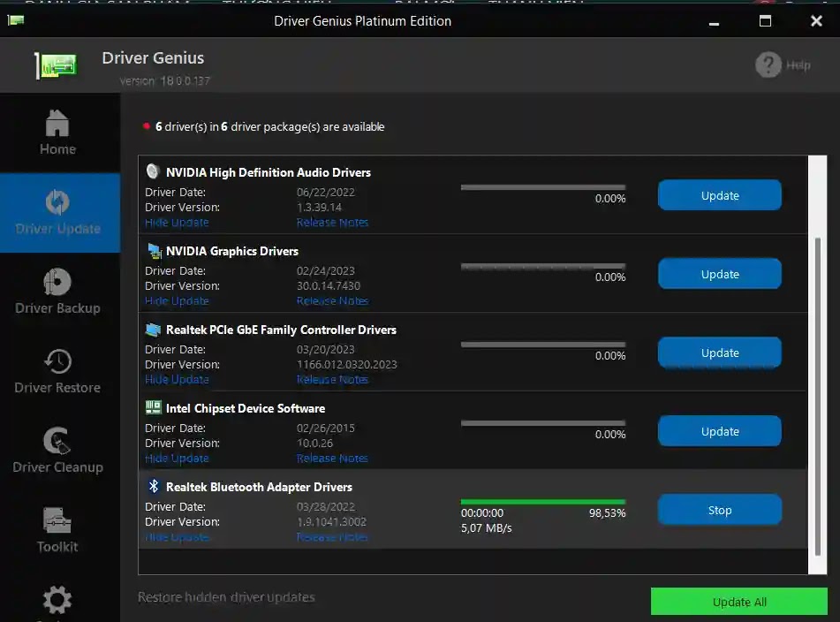Click Intel Chipset progress bar
840x622 pixels.
[542, 423]
